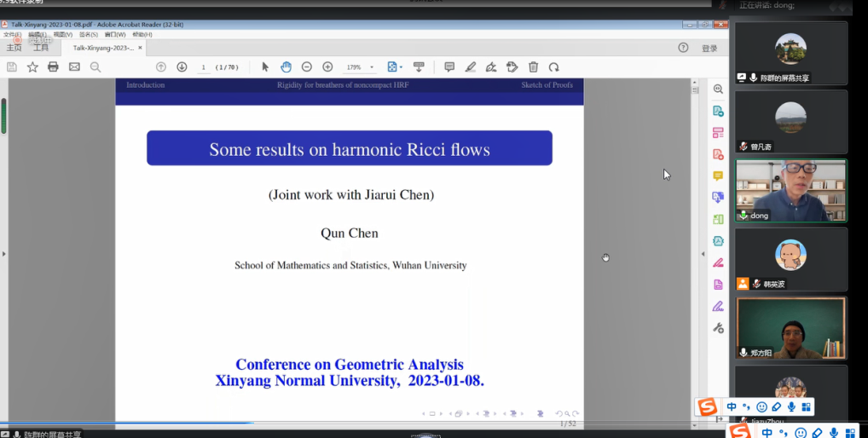Collapse the right tools pane arrow
This screenshot has height=438, width=868.
click(703, 254)
